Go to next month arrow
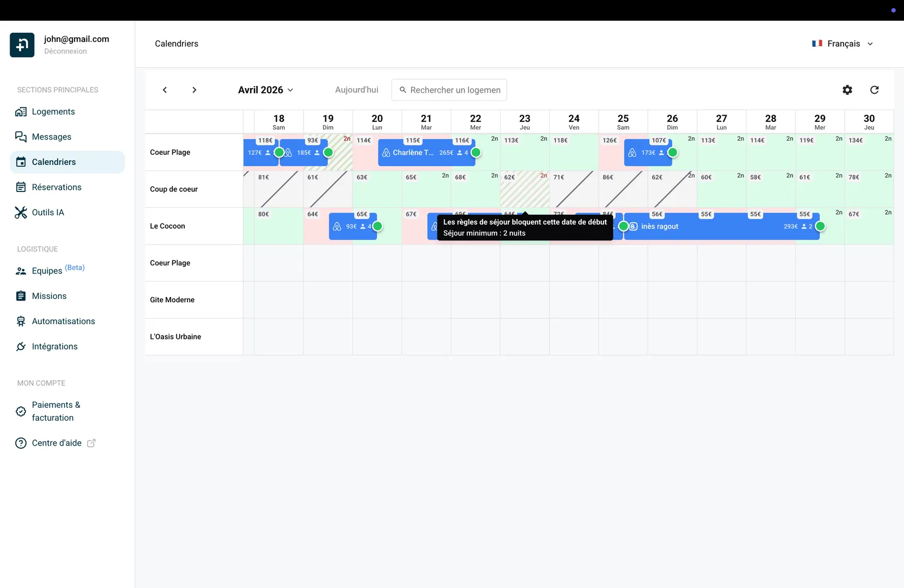 point(194,90)
